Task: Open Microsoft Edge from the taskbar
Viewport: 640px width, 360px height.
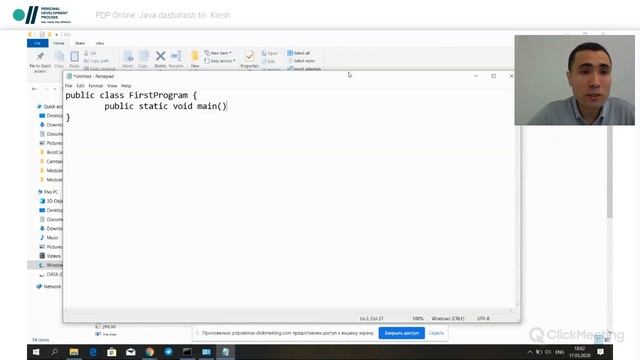Action: tap(93, 352)
